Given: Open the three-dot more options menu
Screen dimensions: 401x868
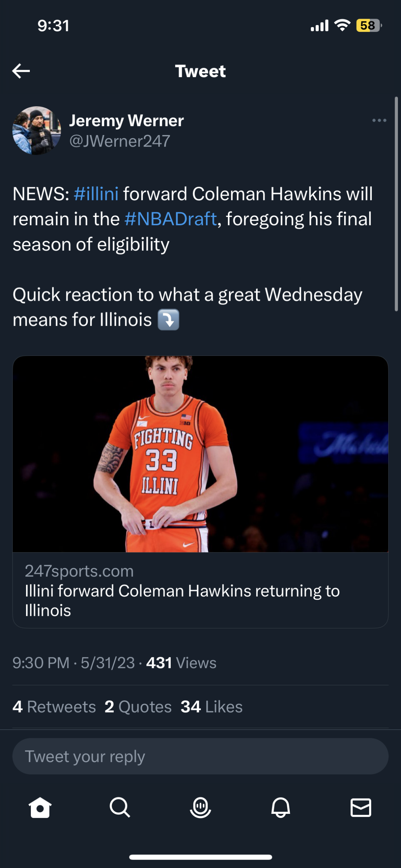Looking at the screenshot, I should tap(379, 120).
